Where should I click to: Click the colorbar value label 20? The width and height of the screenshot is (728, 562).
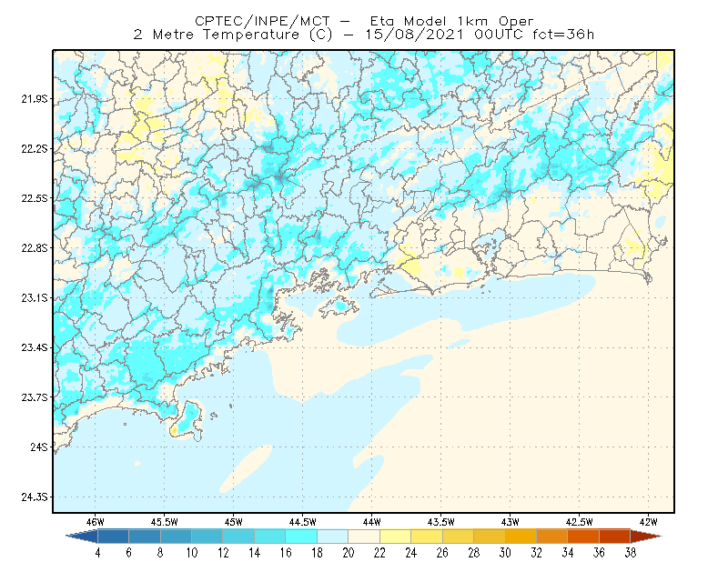(x=349, y=553)
